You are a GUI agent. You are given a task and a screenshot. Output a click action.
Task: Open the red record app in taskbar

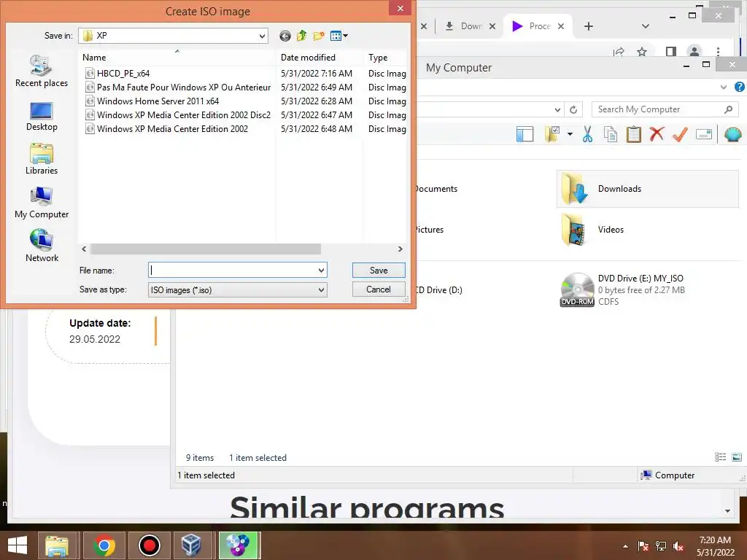click(149, 545)
